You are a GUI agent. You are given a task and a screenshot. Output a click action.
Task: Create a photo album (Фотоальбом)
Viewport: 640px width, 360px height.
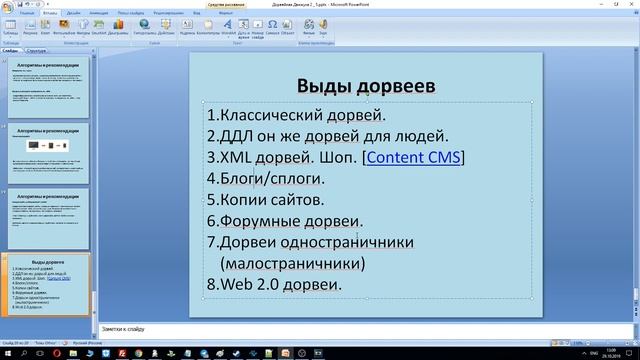(64, 28)
